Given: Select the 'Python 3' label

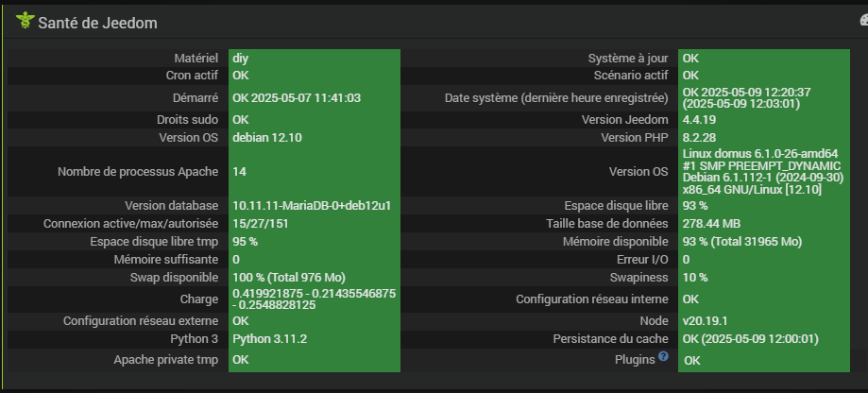Looking at the screenshot, I should [x=195, y=339].
